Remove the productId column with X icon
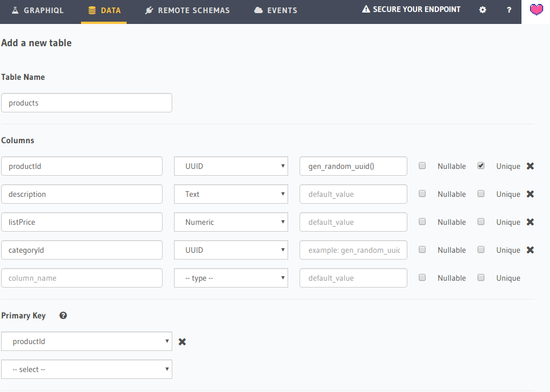The image size is (550, 392). point(530,166)
